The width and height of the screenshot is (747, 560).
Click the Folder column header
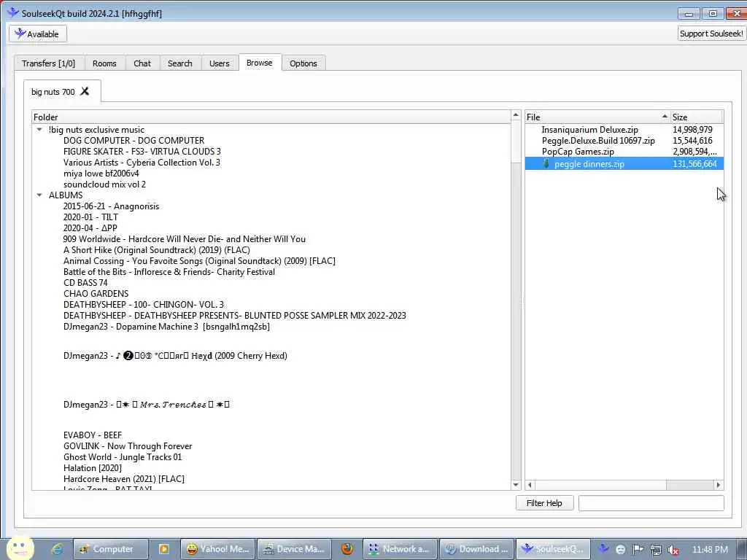click(x=271, y=117)
